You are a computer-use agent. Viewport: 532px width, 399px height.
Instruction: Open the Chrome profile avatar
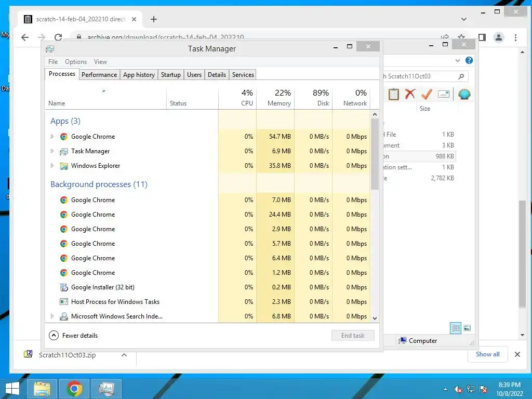tap(499, 37)
